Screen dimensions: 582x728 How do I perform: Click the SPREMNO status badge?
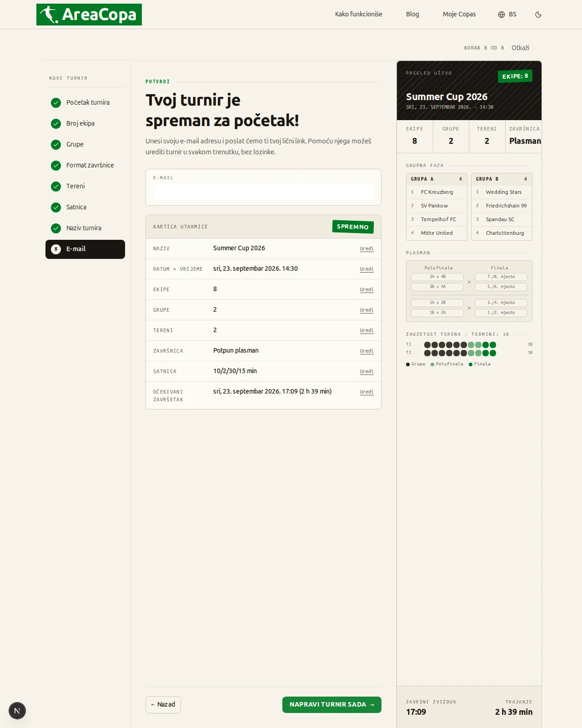tap(353, 227)
